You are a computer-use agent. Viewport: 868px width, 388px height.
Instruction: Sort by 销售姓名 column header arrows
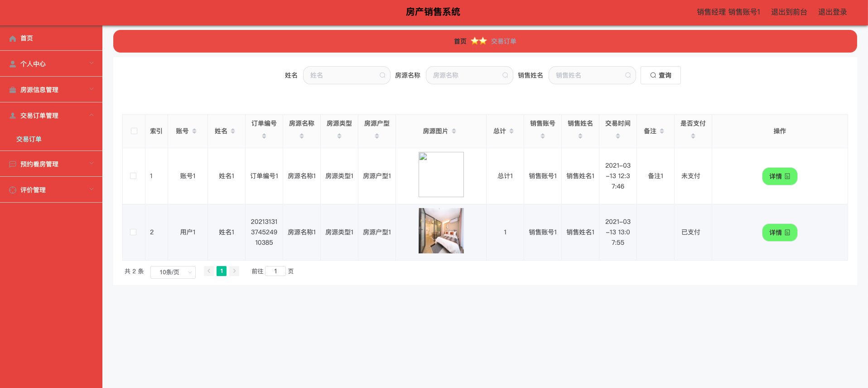[x=580, y=136]
